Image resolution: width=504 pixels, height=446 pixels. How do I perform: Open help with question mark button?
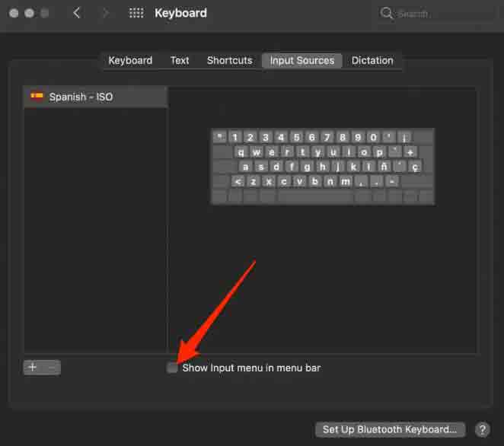(x=482, y=429)
